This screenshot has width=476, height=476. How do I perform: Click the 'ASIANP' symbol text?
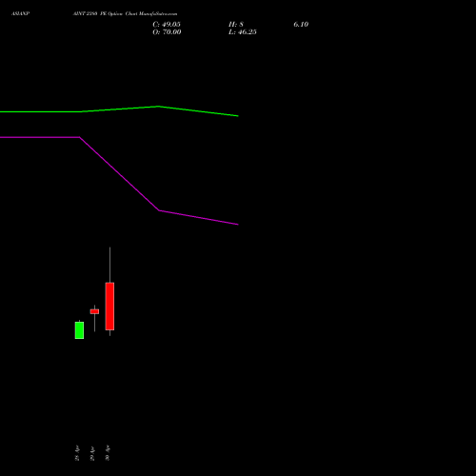point(20,14)
